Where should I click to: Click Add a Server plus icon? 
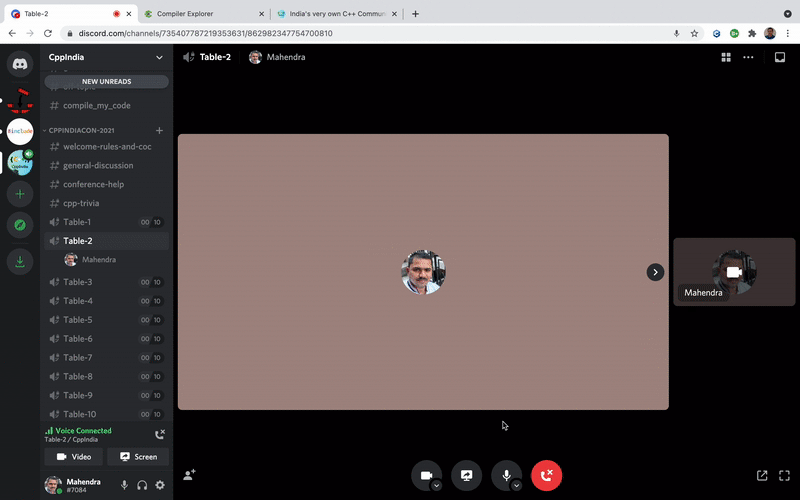click(x=20, y=194)
